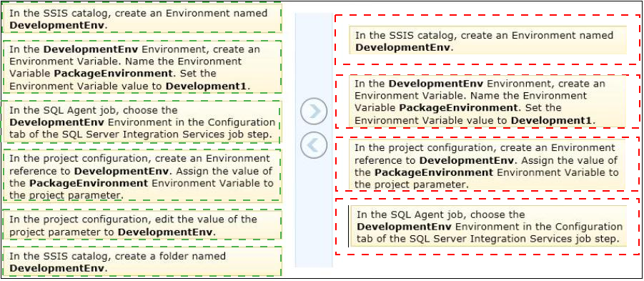
Task: Click bold 'DevelopmentEnv' in project parameter edit item
Action: (165, 232)
